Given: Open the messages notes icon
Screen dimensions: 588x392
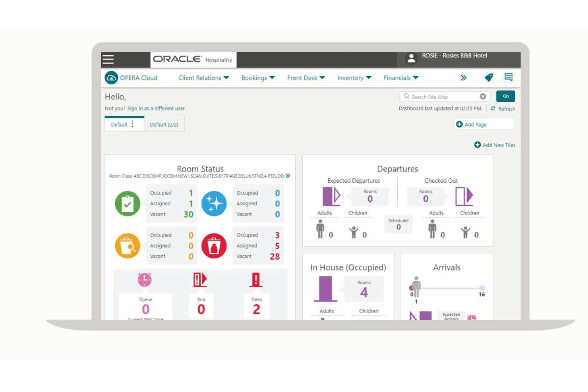Looking at the screenshot, I should click(509, 77).
